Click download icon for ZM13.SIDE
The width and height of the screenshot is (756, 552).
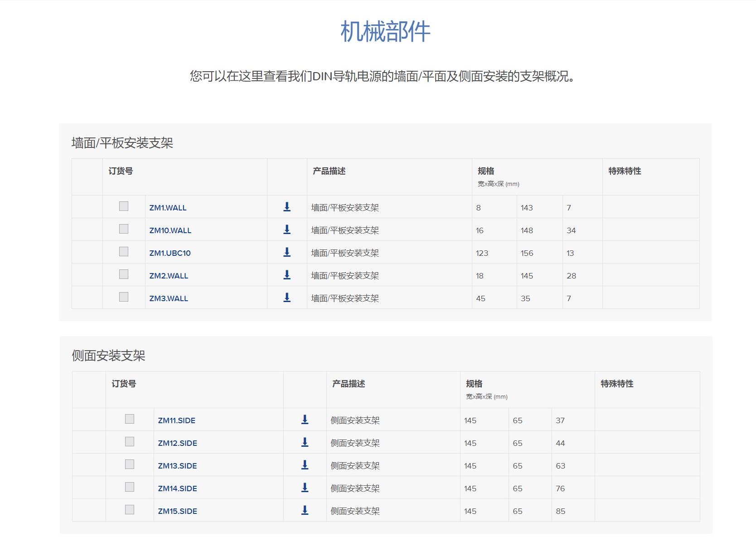pyautogui.click(x=305, y=465)
